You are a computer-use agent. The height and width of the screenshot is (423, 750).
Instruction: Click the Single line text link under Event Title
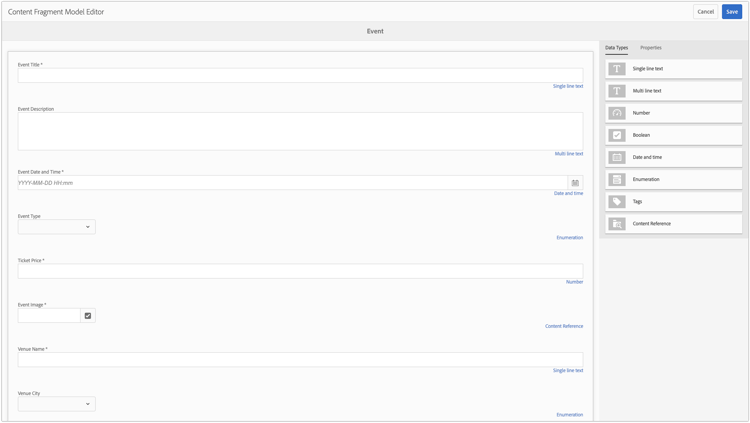568,86
